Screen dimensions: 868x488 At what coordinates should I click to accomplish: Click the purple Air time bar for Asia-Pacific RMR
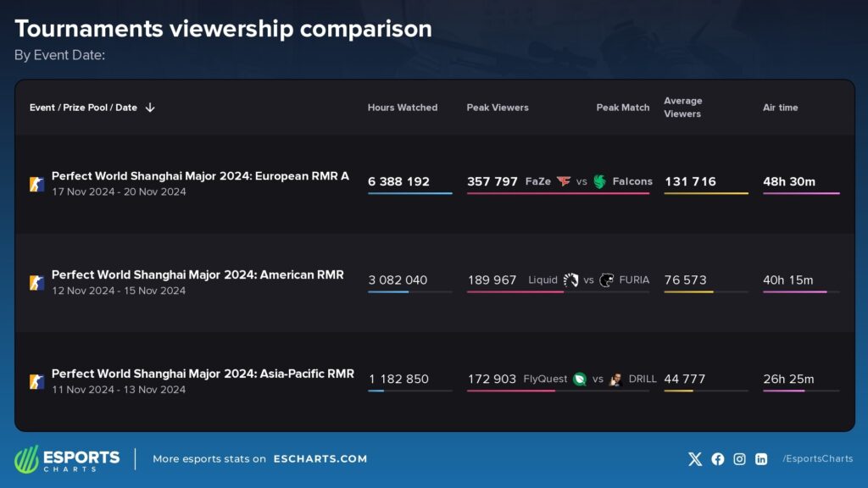(x=784, y=391)
